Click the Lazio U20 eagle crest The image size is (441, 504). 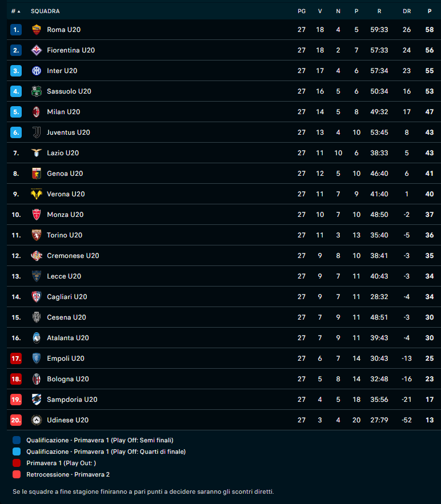[37, 153]
